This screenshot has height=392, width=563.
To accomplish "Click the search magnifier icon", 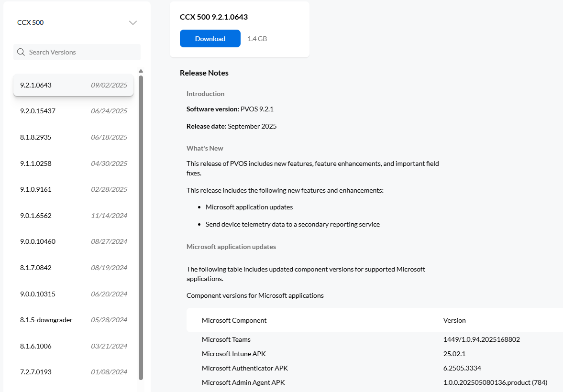I will [21, 52].
